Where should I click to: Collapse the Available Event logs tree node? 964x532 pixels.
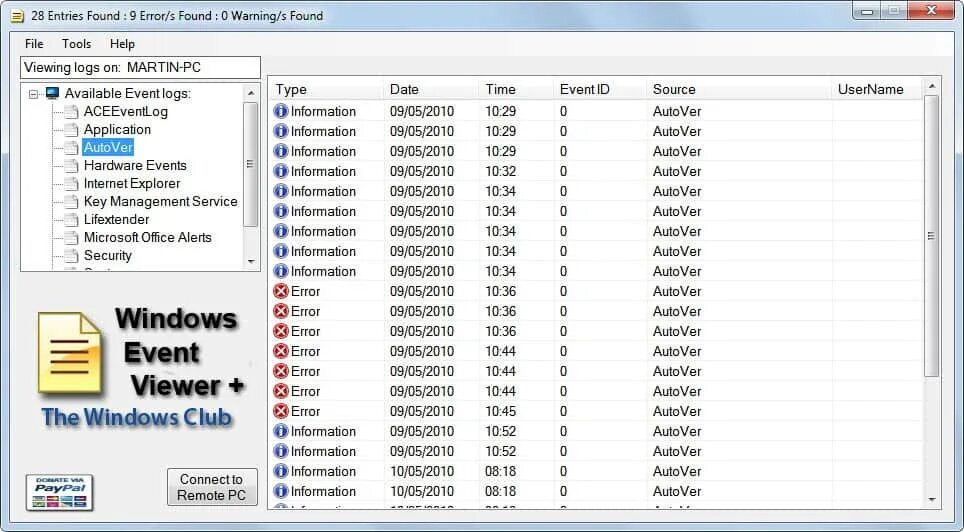34,94
